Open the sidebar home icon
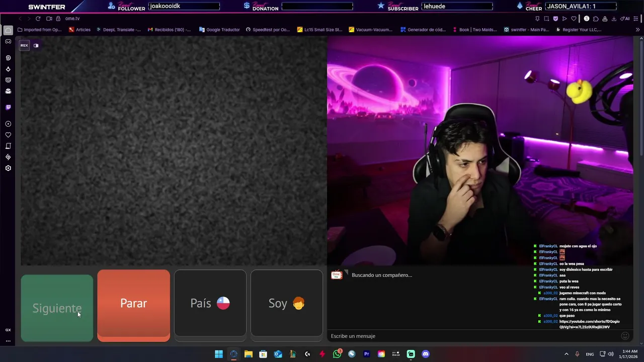 (x=8, y=30)
